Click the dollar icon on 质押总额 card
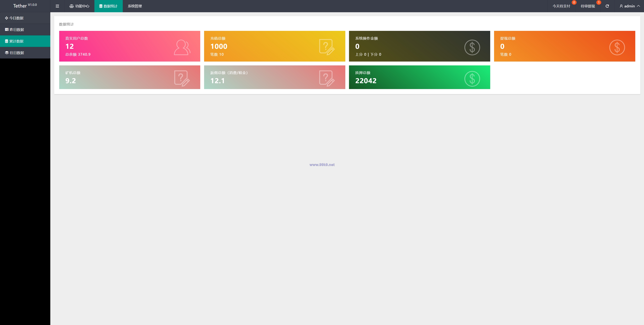This screenshot has width=644, height=325. point(472,79)
